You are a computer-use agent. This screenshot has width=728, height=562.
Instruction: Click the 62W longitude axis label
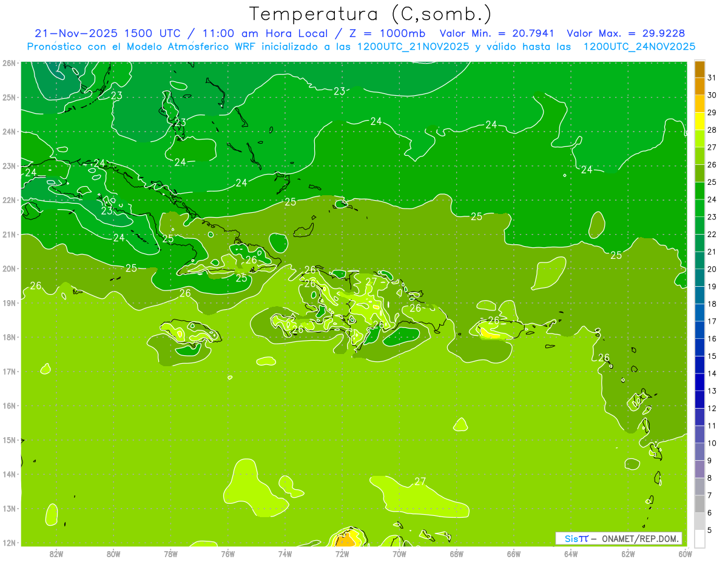point(628,553)
